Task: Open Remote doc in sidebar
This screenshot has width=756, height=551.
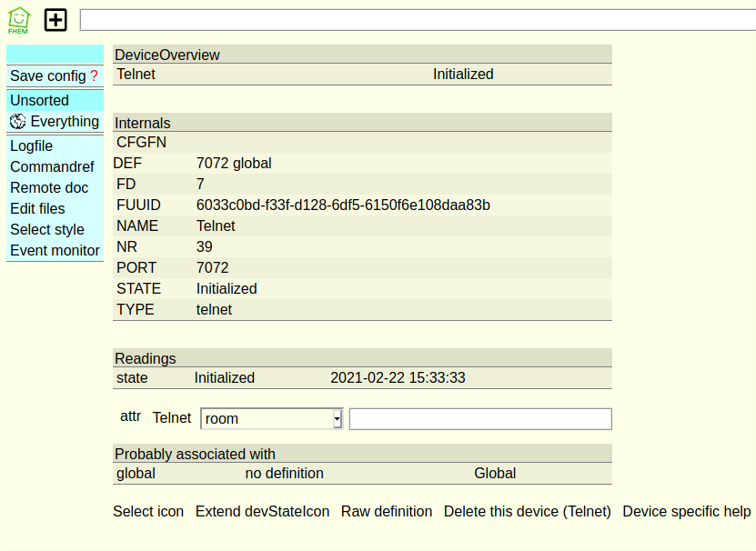Action: coord(49,187)
